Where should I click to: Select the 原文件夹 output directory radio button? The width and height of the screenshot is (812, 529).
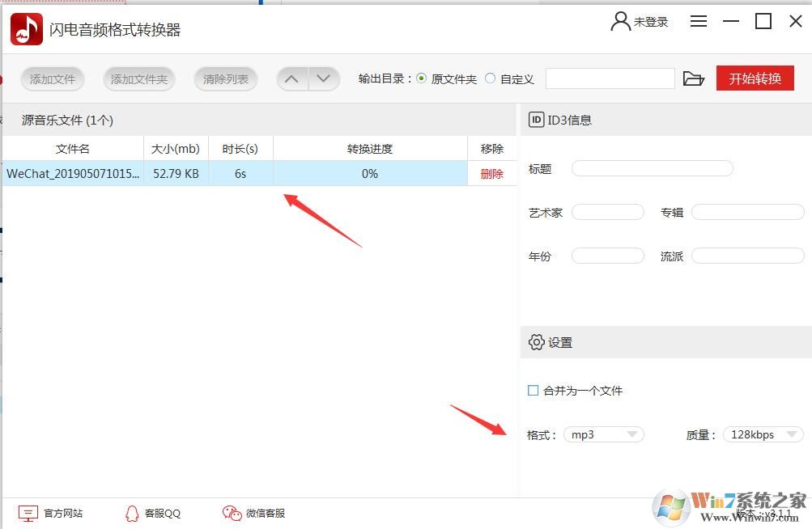[x=421, y=78]
